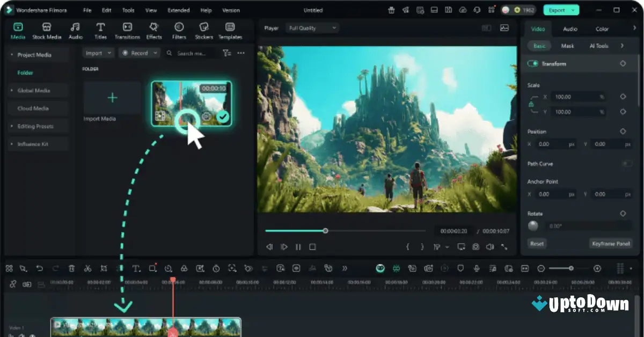Open the Stickers panel
This screenshot has width=644, height=337.
pyautogui.click(x=204, y=31)
